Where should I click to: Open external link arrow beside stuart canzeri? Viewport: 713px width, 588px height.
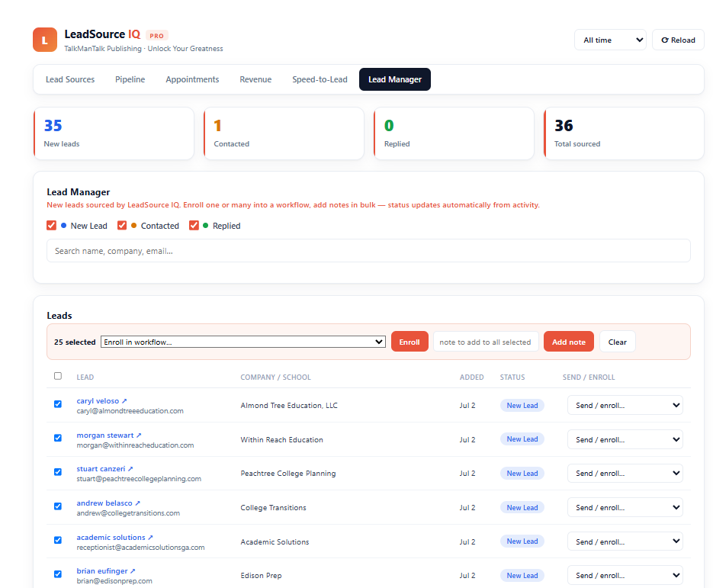coord(130,469)
